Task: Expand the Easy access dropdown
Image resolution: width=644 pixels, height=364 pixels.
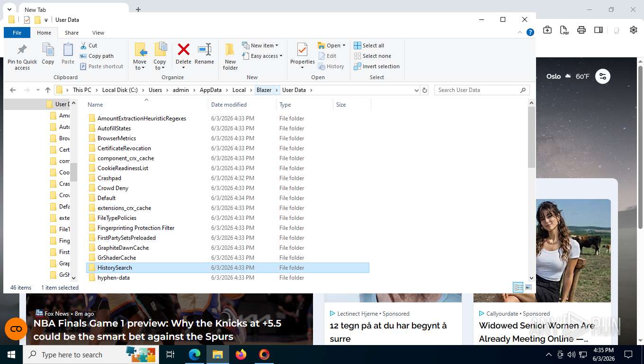Action: pos(262,56)
